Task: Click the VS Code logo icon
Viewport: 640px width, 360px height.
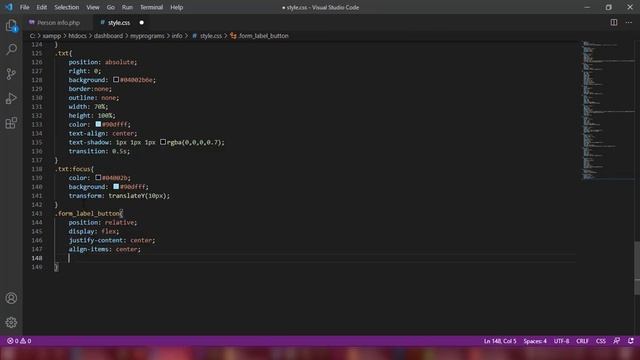Action: pos(9,7)
